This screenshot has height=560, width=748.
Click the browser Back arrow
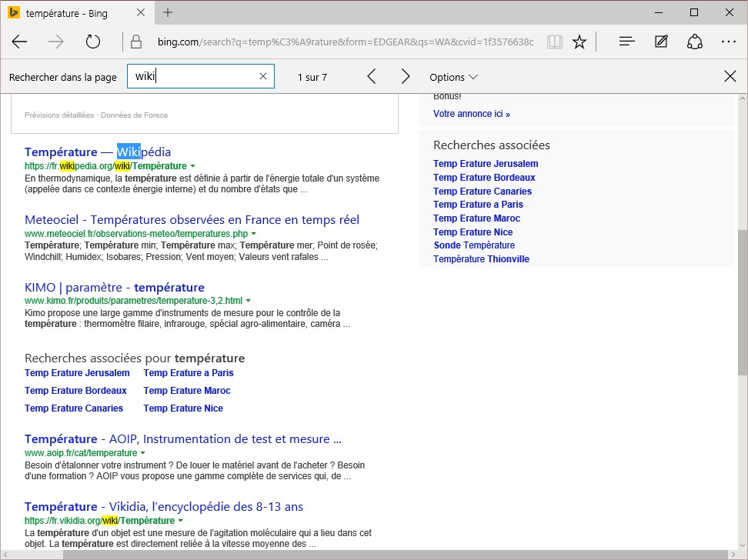(x=20, y=42)
